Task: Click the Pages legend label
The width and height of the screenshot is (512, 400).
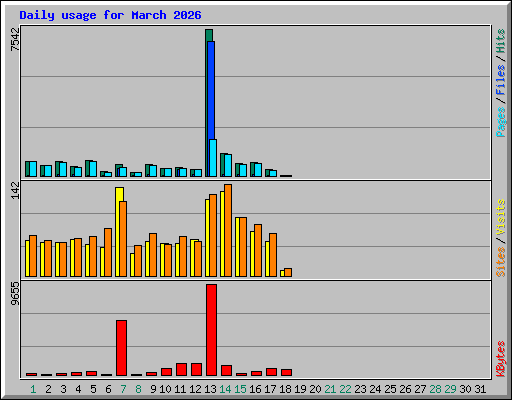Action: 501,122
